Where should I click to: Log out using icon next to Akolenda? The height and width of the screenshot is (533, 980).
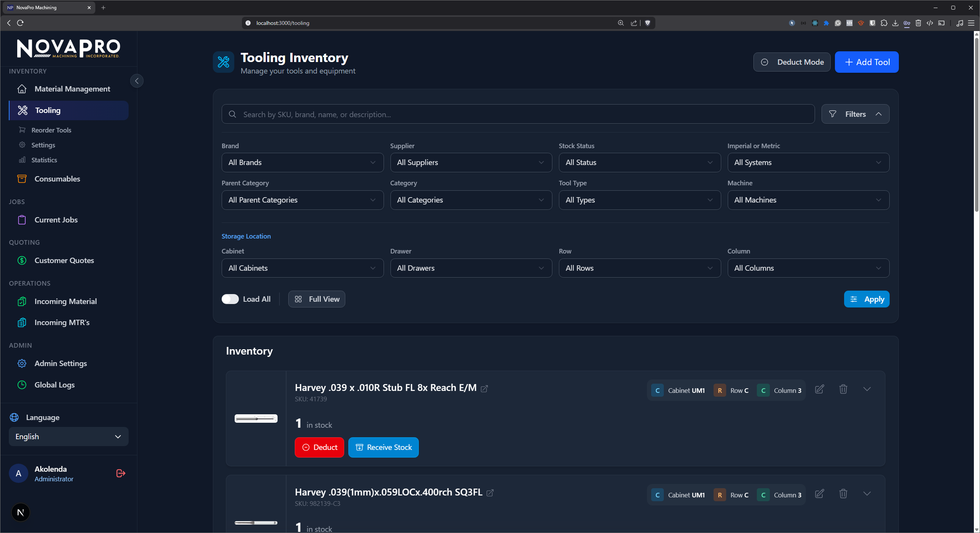click(120, 473)
